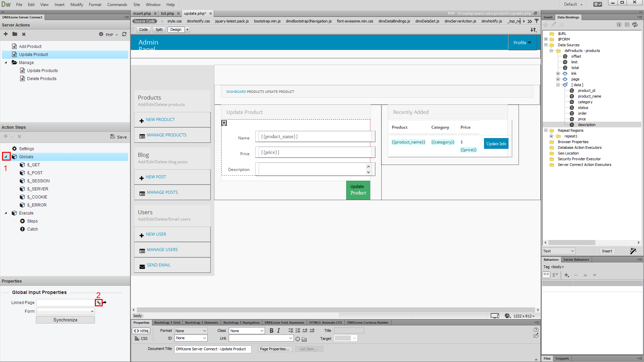Image resolution: width=644 pixels, height=362 pixels.
Task: Switch to the Insert panel tab
Action: 548,17
